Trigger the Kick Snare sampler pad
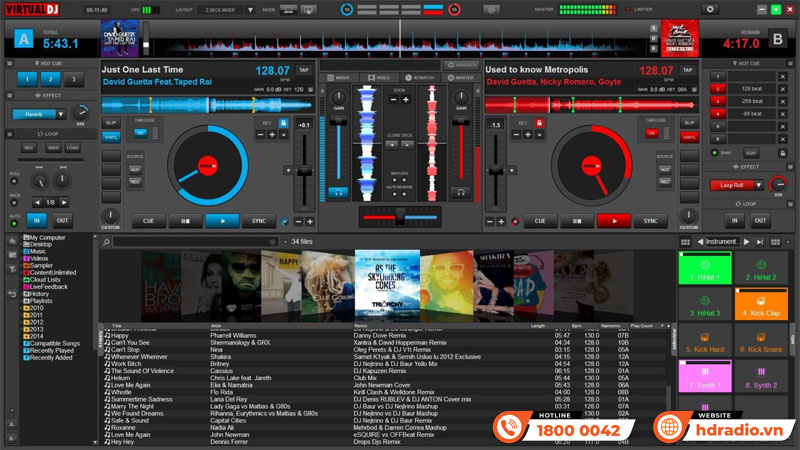The height and width of the screenshot is (450, 800). [761, 340]
